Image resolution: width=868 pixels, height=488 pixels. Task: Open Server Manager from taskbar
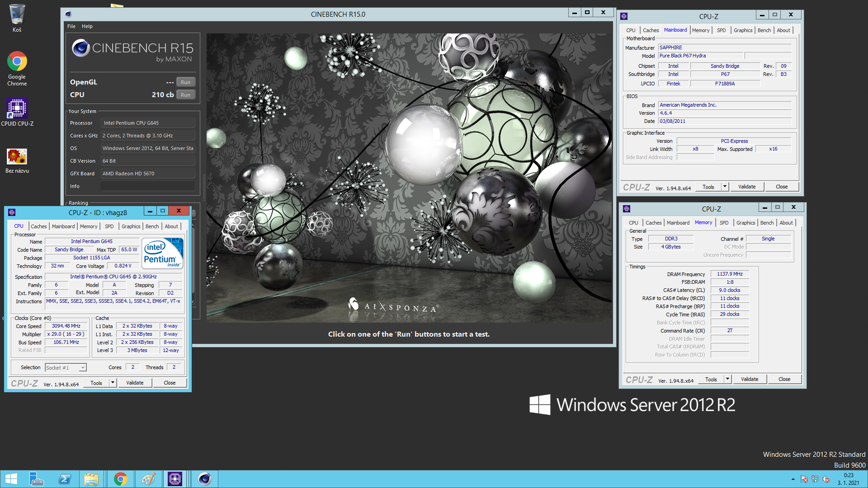[36, 479]
